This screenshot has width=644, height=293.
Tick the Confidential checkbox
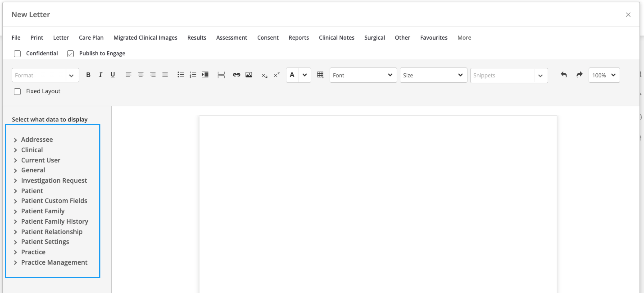[17, 54]
